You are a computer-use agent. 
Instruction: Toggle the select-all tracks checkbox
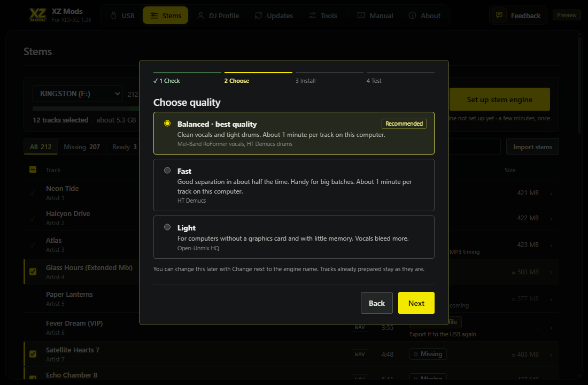coord(33,170)
